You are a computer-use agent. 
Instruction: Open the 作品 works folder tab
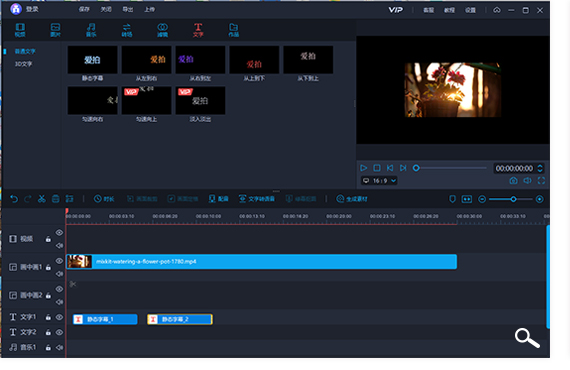click(x=233, y=30)
